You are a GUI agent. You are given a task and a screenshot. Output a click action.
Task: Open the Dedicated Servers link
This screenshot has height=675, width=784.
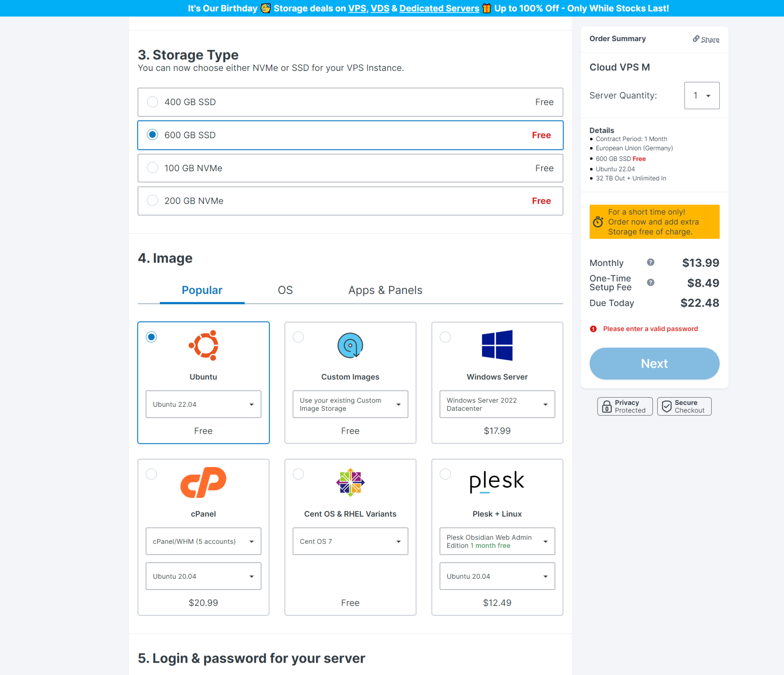(439, 8)
